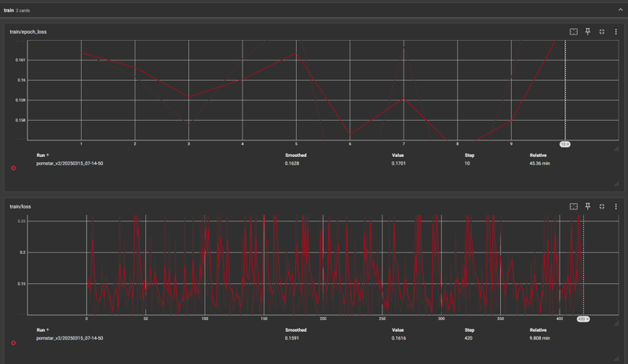This screenshot has width=628, height=364.
Task: Click Step header in epoch_loss table
Action: [469, 155]
